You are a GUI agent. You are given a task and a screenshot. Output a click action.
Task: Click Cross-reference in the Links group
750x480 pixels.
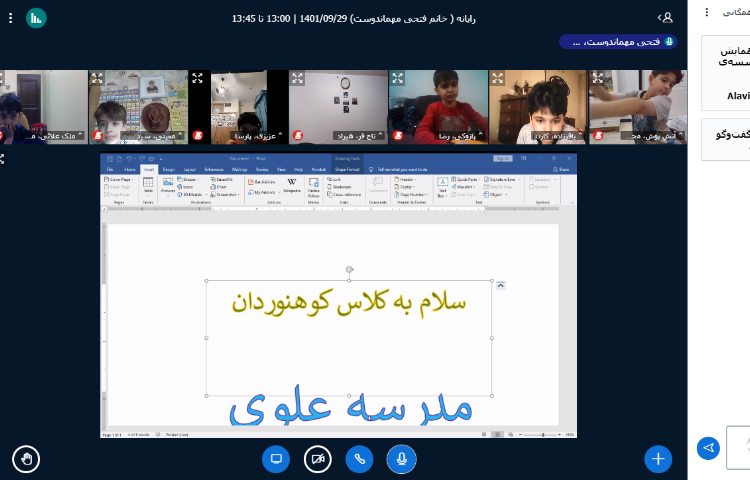pos(344,195)
